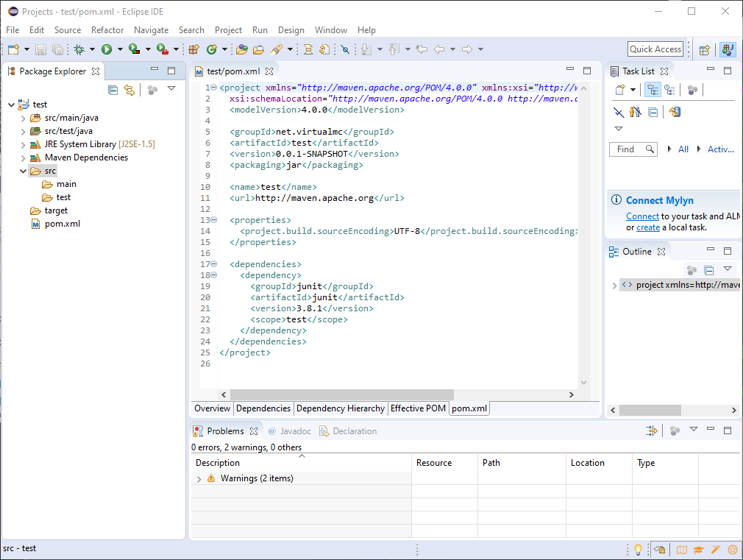Click the Save All editors icon
Image resolution: width=743 pixels, height=560 pixels.
(x=57, y=49)
